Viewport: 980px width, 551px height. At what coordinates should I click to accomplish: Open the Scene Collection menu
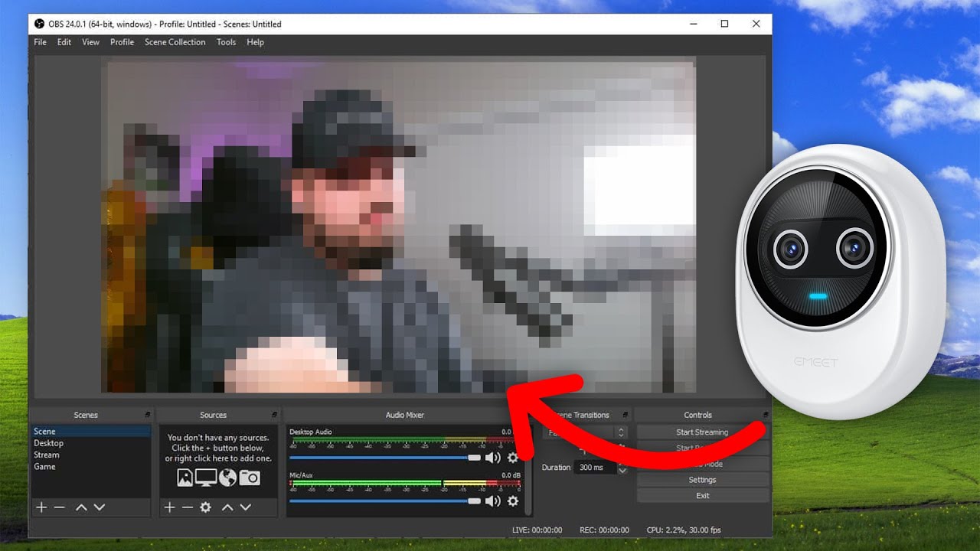pyautogui.click(x=175, y=42)
